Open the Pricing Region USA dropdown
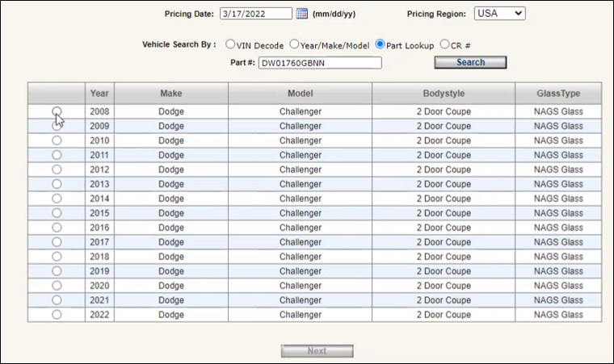This screenshot has height=364, width=614. (x=499, y=13)
